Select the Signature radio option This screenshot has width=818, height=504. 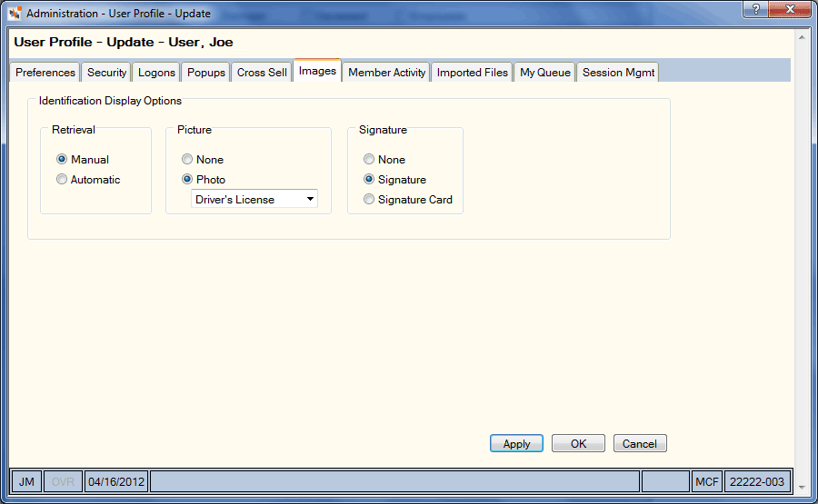[x=395, y=179]
